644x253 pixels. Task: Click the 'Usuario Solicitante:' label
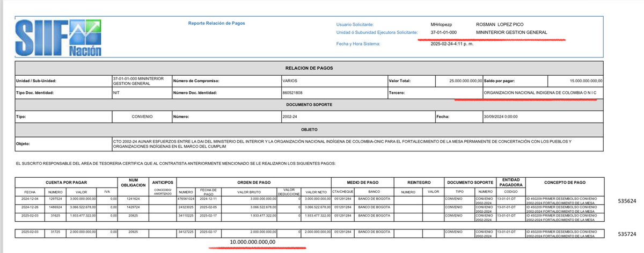pyautogui.click(x=355, y=25)
